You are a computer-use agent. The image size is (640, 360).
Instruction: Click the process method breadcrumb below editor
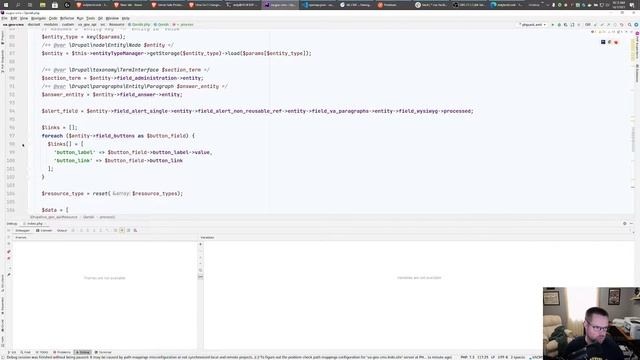[x=107, y=217]
